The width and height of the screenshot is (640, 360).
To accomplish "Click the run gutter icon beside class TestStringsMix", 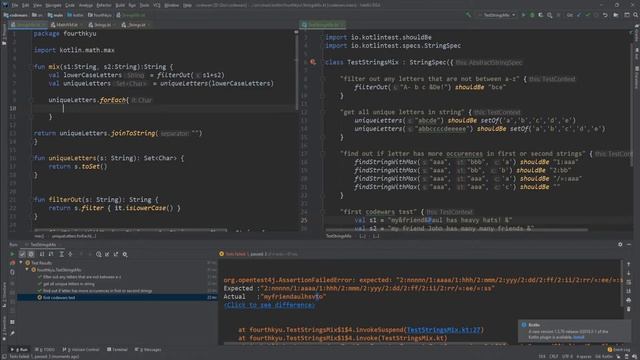I will tap(313, 62).
